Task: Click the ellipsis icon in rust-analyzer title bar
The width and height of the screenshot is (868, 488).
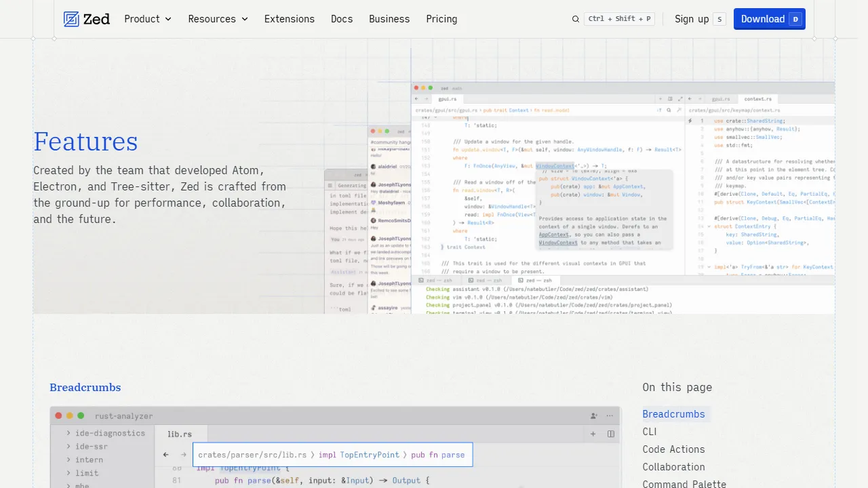Action: pyautogui.click(x=610, y=416)
